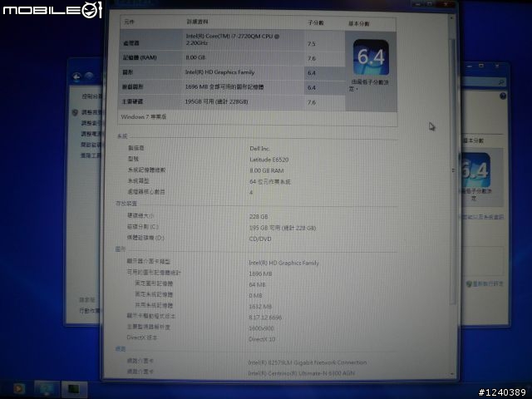The height and width of the screenshot is (399, 532).
Task: Click the link below the score in background window
Action: (x=481, y=217)
